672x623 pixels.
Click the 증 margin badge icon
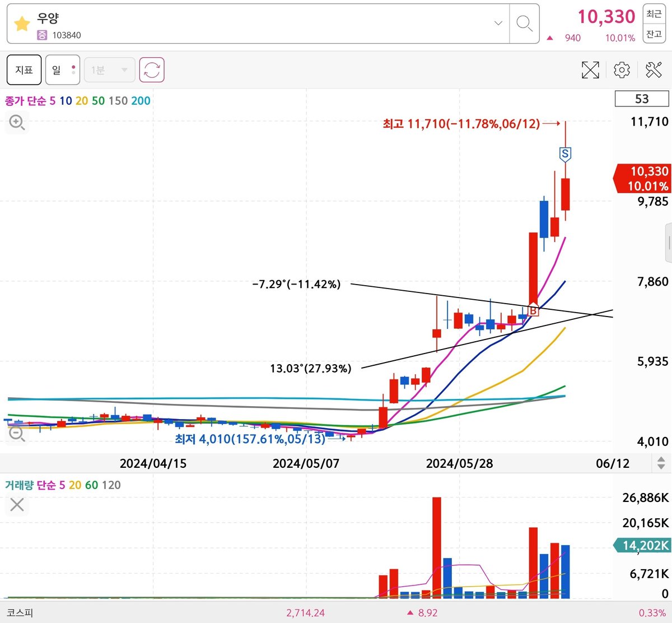[42, 35]
